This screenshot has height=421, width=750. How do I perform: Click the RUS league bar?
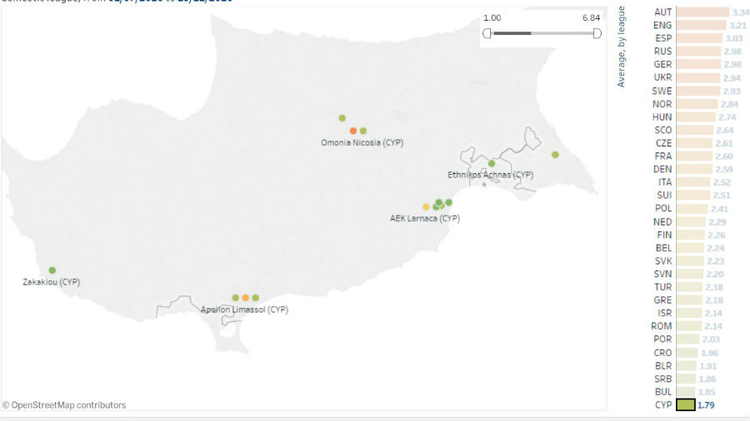coord(700,51)
